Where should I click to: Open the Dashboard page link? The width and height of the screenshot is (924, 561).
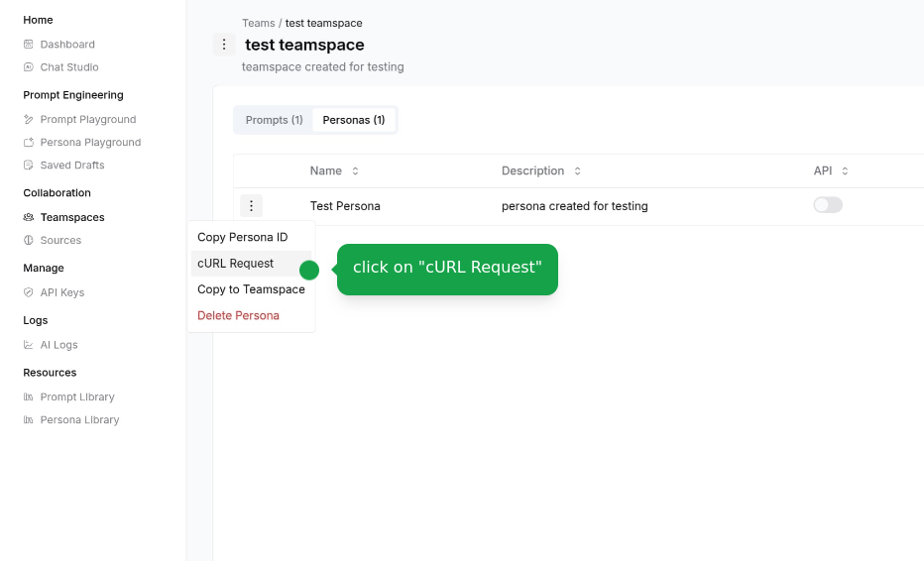(67, 45)
